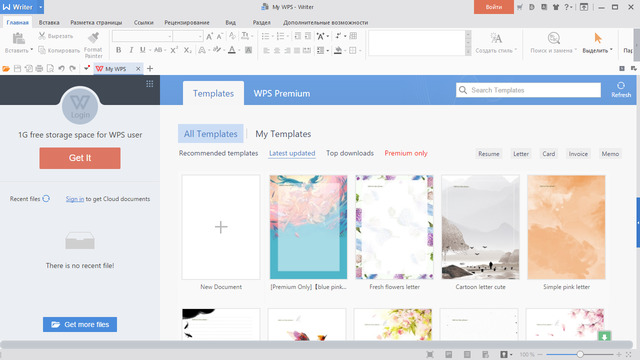Toggle align left paragraph button
640x360 pixels.
(x=267, y=50)
